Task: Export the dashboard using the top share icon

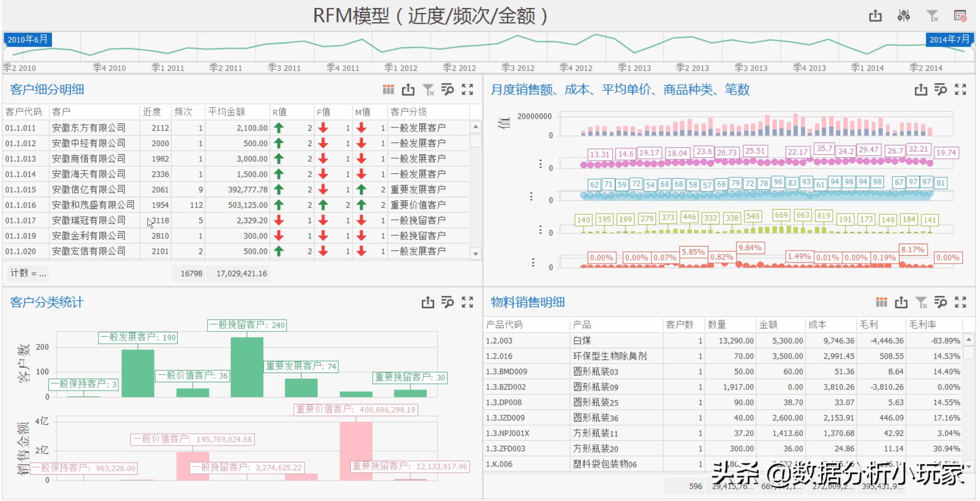Action: coord(876,16)
